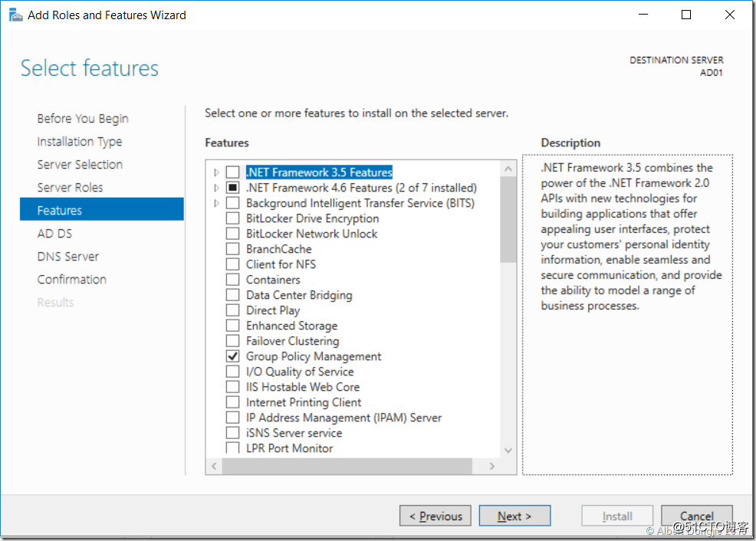Click the Features list vertical scrollbar thumb
756x541 pixels.
[508, 220]
